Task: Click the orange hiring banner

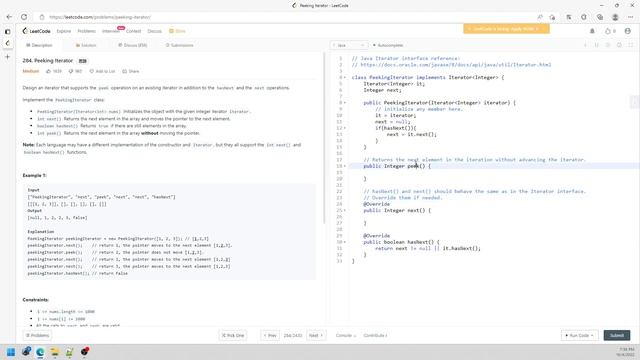Action: (506, 29)
